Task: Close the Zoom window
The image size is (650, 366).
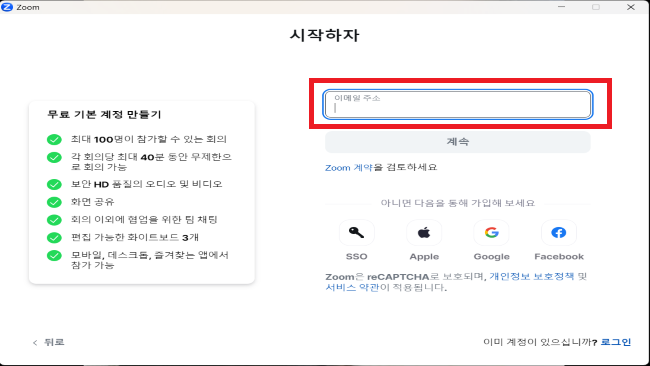Action: [631, 7]
